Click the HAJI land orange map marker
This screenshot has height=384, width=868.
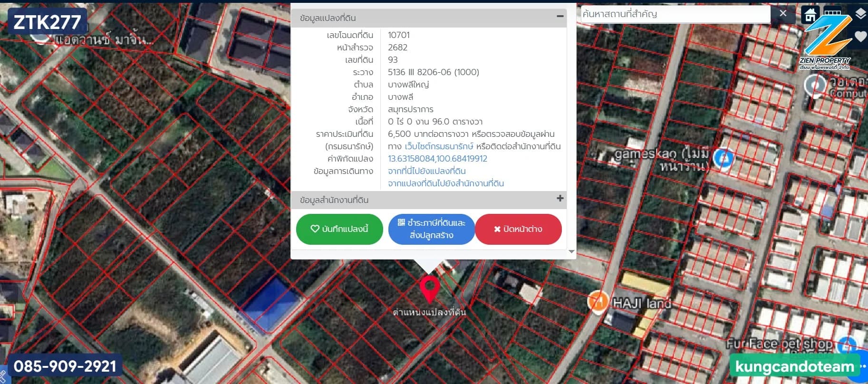[x=598, y=301]
